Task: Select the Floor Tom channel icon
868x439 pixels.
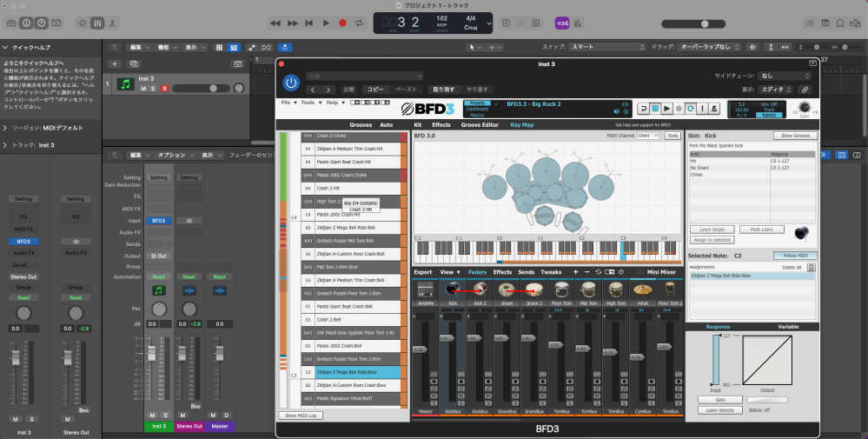Action: tap(561, 289)
